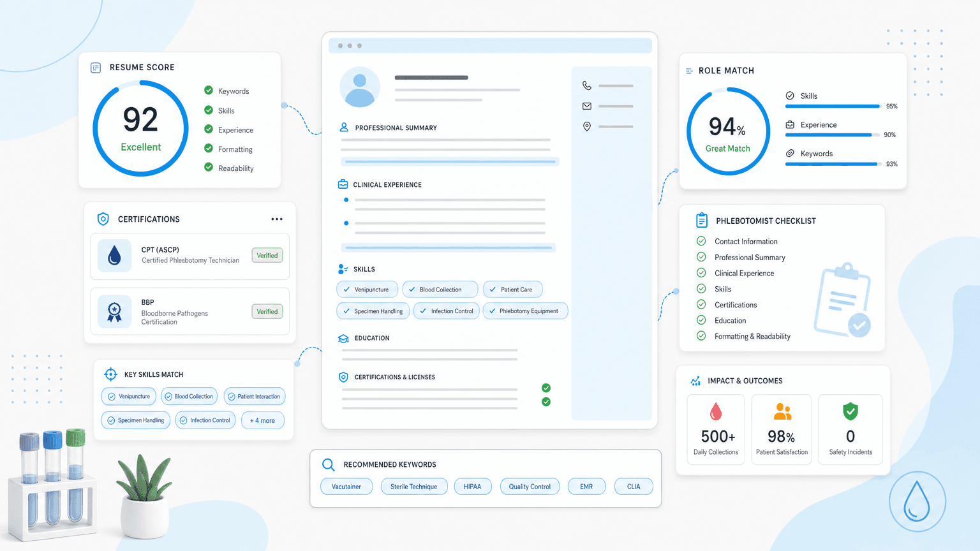980x551 pixels.
Task: Toggle the Formatting check in Resume Score
Action: pos(209,149)
